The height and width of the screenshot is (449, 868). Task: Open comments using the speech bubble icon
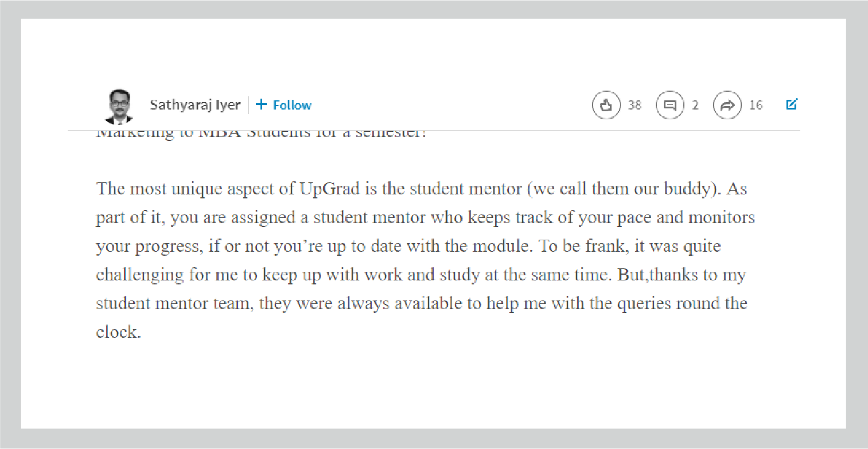point(670,106)
